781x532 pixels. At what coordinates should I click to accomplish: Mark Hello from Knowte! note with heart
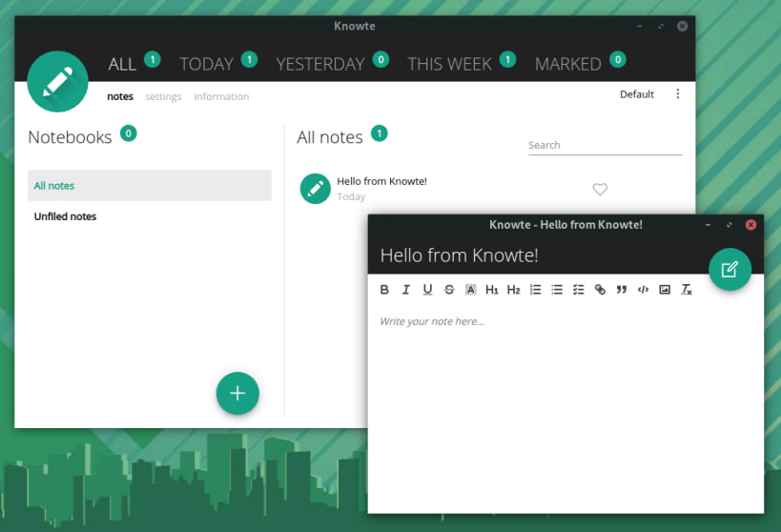[x=600, y=190]
